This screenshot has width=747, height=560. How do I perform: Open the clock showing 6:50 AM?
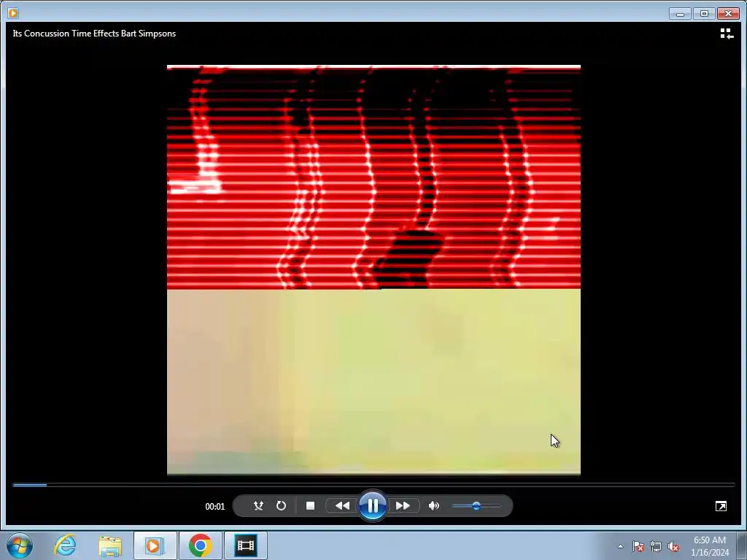[x=710, y=545]
